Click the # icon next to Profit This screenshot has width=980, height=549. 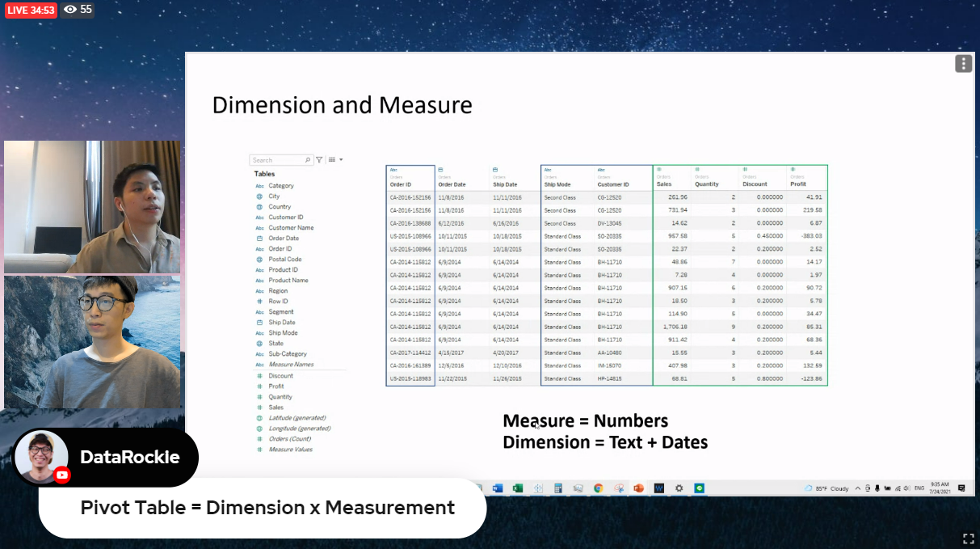(x=260, y=385)
